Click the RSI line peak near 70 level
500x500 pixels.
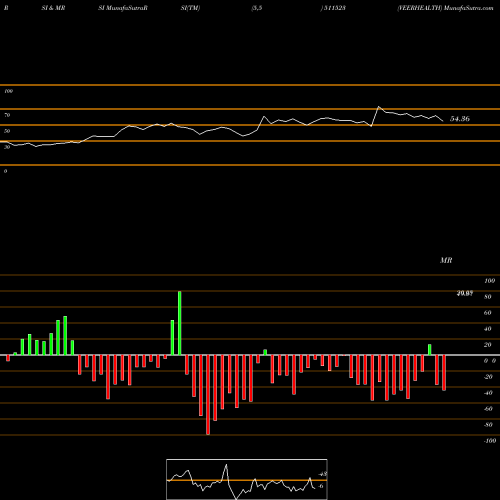click(x=379, y=107)
